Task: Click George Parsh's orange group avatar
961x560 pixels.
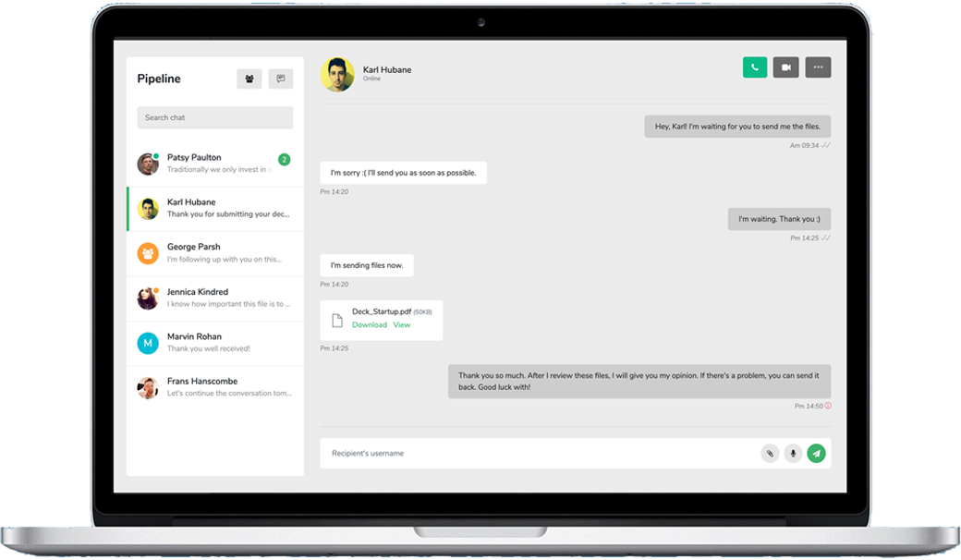Action: pyautogui.click(x=148, y=253)
